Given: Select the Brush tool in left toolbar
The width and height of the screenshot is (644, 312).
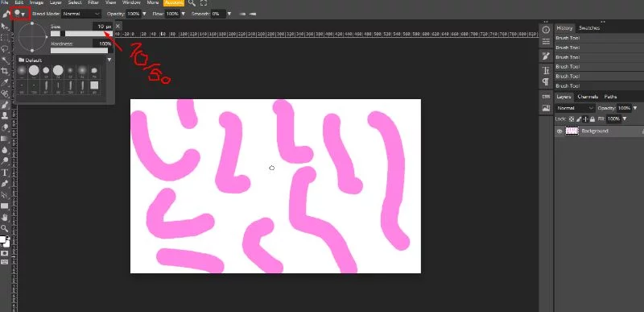Looking at the screenshot, I should [5, 105].
